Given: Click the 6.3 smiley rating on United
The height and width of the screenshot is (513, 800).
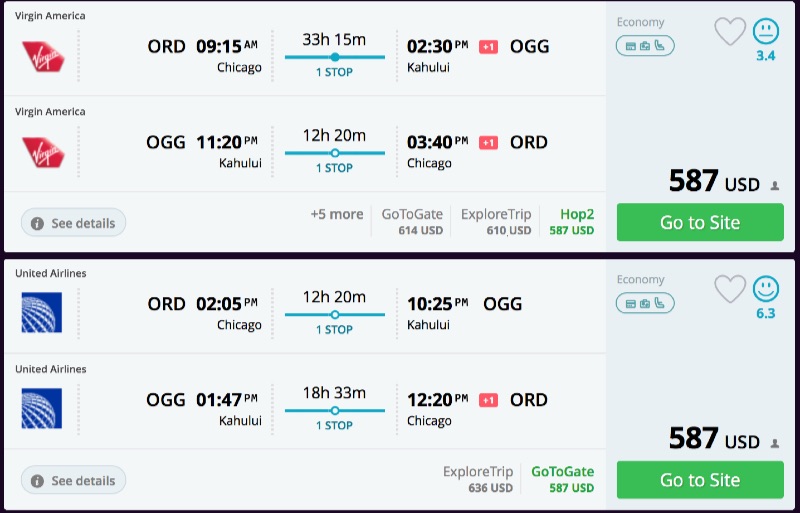Looking at the screenshot, I should (x=766, y=290).
